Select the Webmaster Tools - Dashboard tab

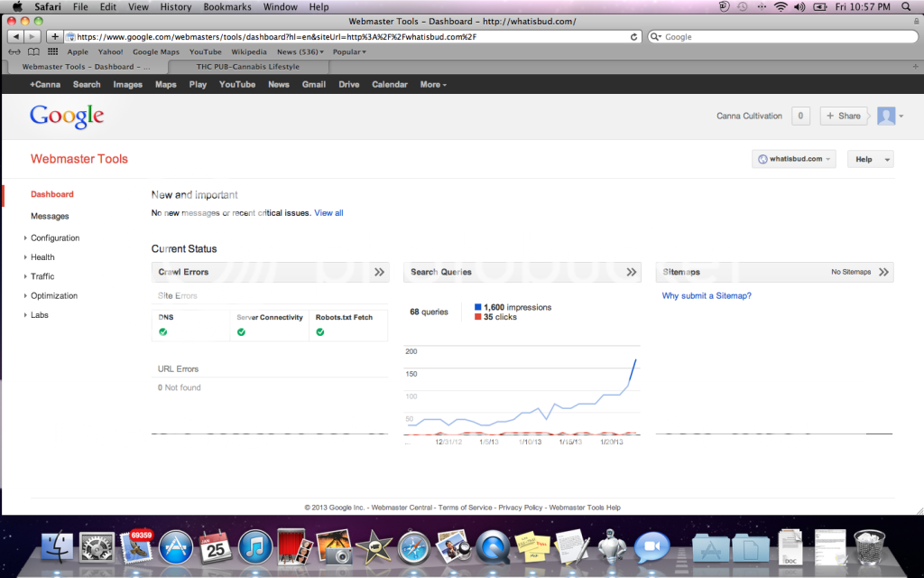(x=86, y=67)
